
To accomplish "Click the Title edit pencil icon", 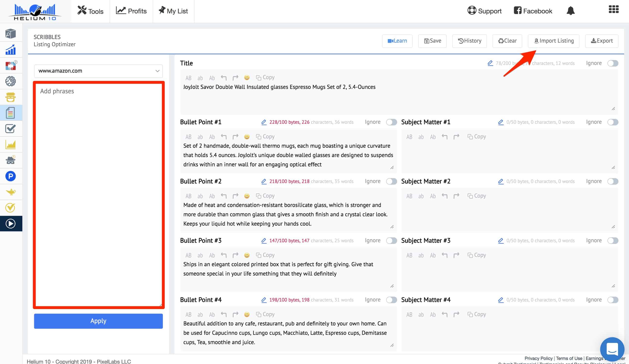I will (490, 63).
